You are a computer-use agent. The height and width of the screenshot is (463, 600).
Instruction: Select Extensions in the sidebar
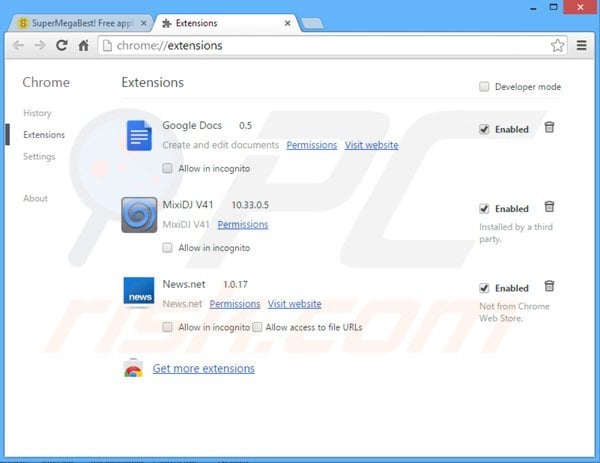pos(44,135)
